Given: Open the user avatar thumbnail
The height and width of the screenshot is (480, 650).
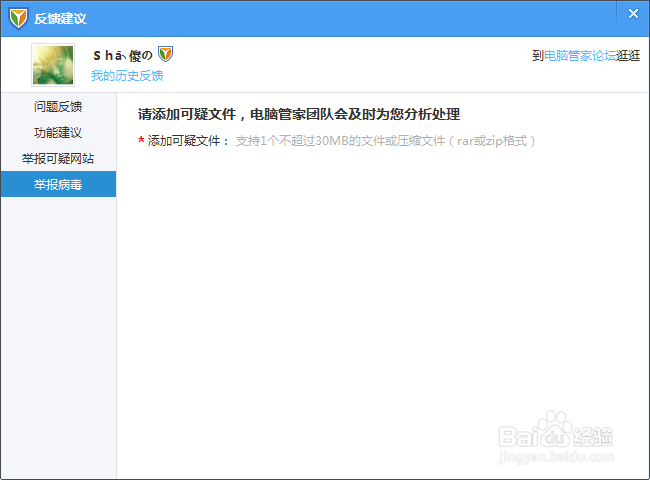Looking at the screenshot, I should 53,65.
